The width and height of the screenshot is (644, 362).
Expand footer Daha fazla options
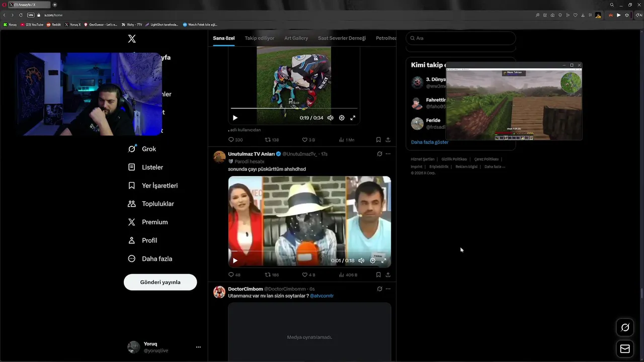point(495,166)
